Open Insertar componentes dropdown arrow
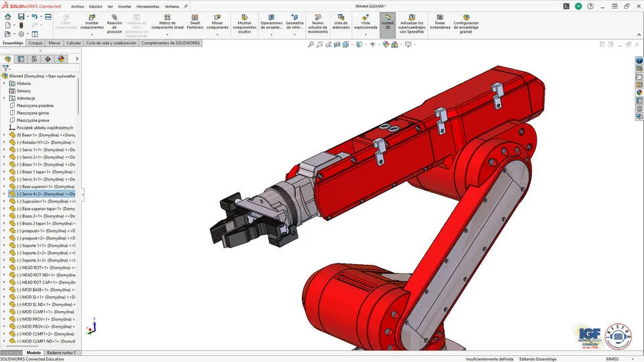This screenshot has height=362, width=644. (x=92, y=35)
